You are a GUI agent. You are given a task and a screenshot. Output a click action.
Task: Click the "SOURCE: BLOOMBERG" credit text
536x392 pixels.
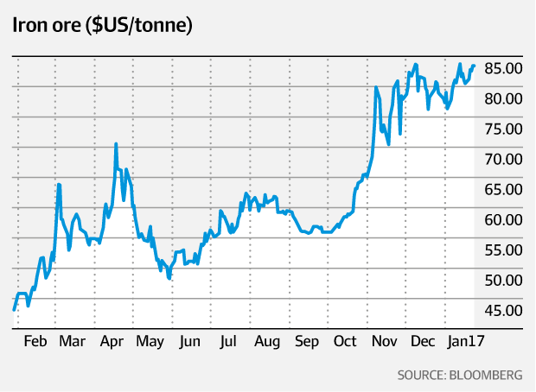point(460,375)
